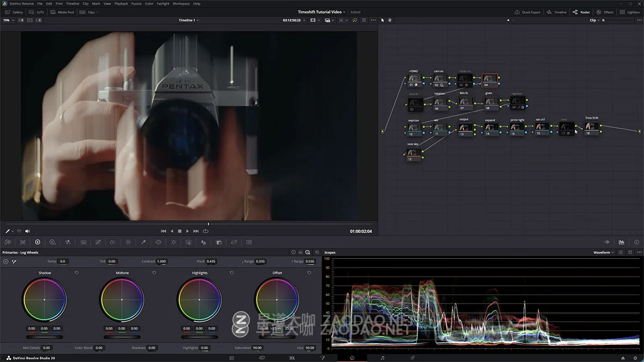The height and width of the screenshot is (362, 644).
Task: Open the Keyframes palette icon
Action: [x=607, y=242]
